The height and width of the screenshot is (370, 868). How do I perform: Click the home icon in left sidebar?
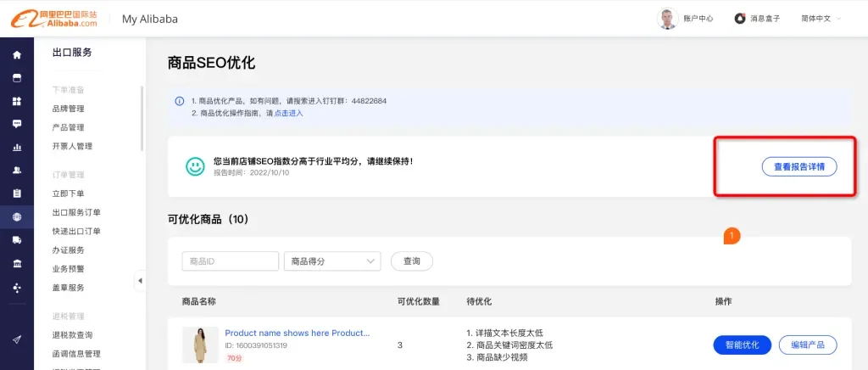[x=16, y=55]
